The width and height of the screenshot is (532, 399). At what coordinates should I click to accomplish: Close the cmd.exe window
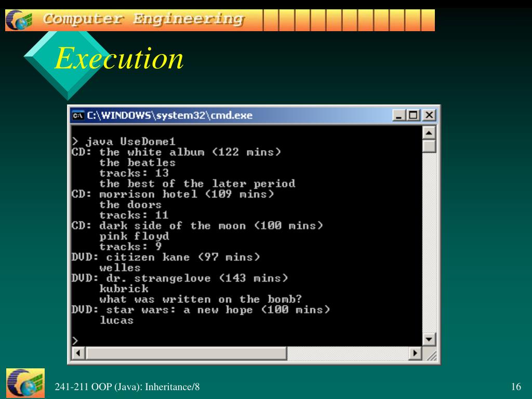point(429,115)
